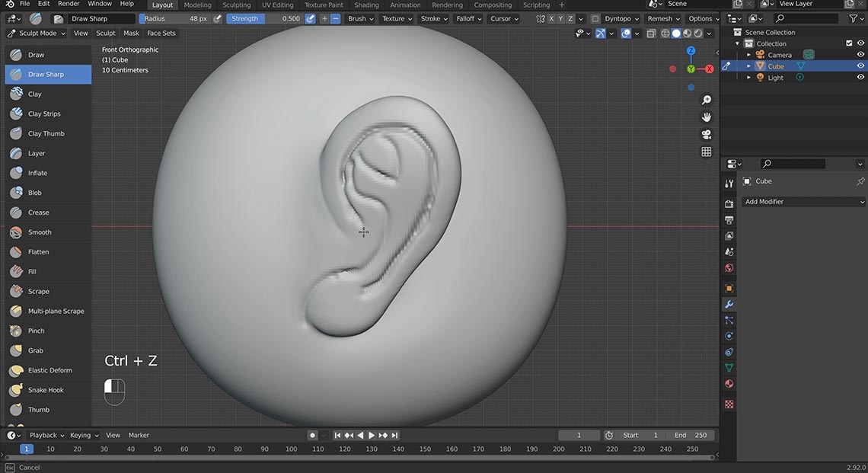Select the Grab brush
The height and width of the screenshot is (473, 868).
47,350
